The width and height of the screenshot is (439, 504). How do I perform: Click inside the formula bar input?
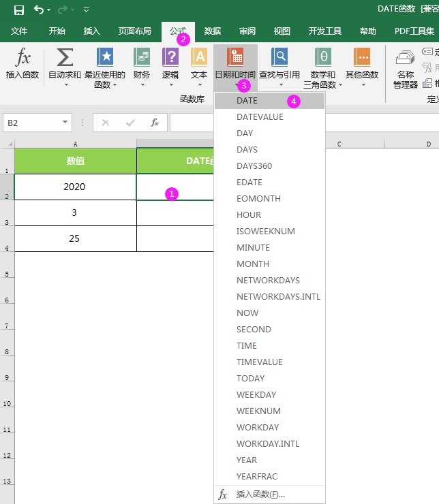pos(192,123)
